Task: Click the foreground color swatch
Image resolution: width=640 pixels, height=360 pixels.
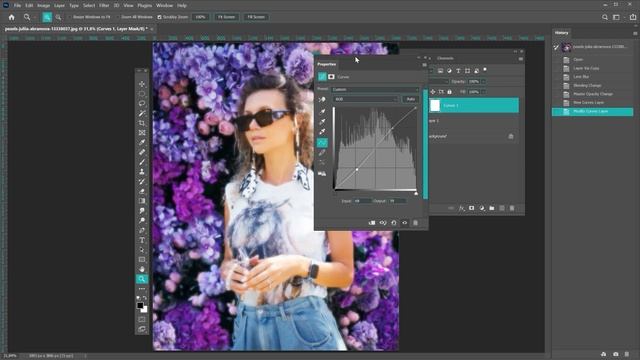Action: coord(140,305)
